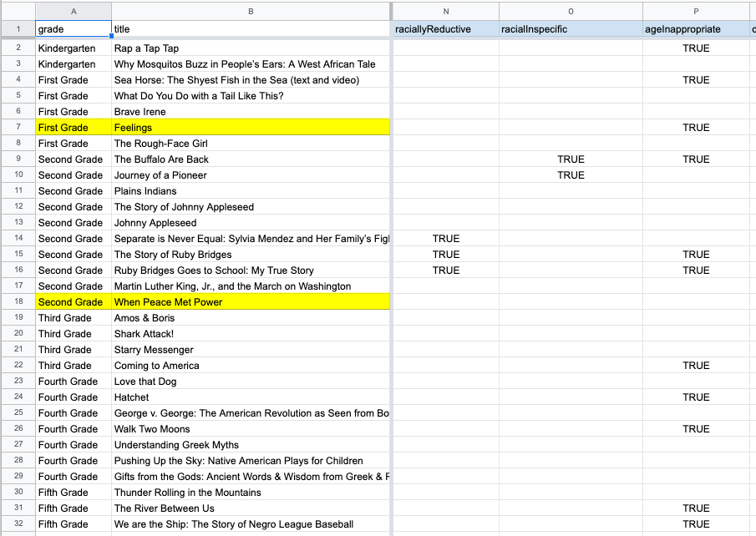Click raciallyReductive TRUE for The Story of Ruby Bridges
This screenshot has height=536, width=756.
(x=446, y=255)
